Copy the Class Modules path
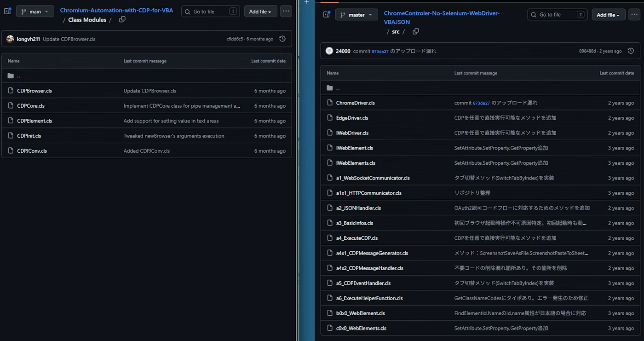Viewport: 644px width, 341px height. tap(122, 19)
